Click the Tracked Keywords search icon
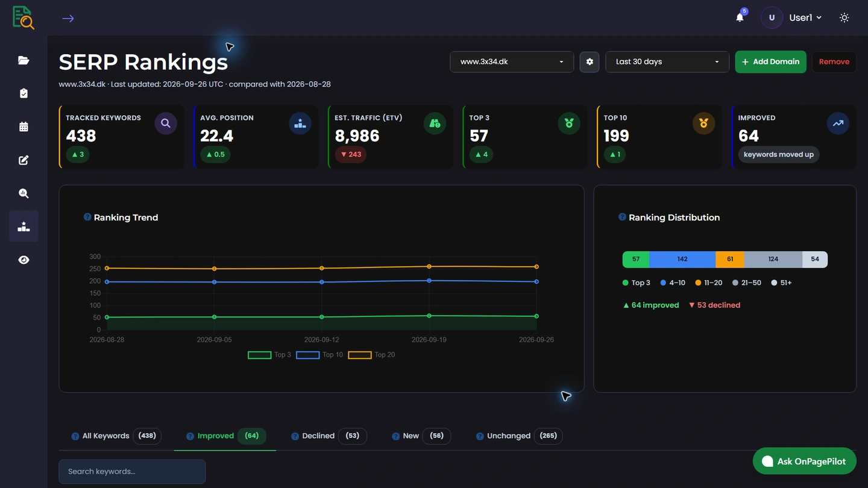The width and height of the screenshot is (868, 488). (x=166, y=124)
